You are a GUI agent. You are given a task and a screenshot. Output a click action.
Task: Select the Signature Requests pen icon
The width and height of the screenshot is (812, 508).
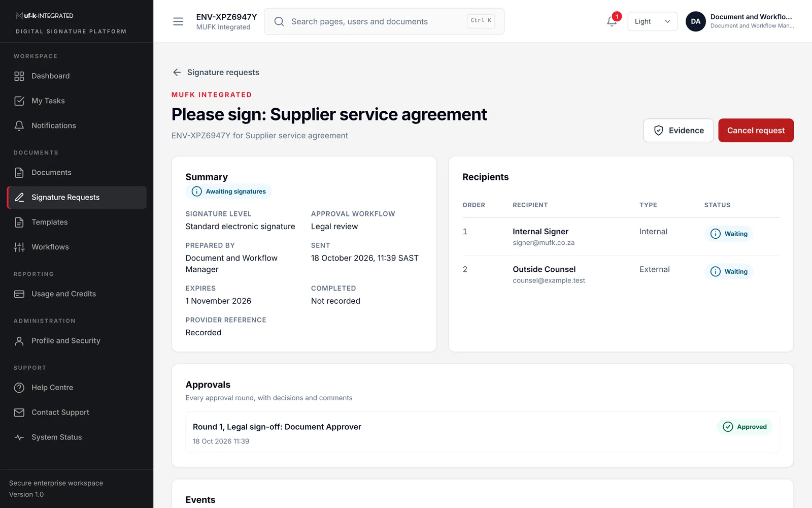19,198
